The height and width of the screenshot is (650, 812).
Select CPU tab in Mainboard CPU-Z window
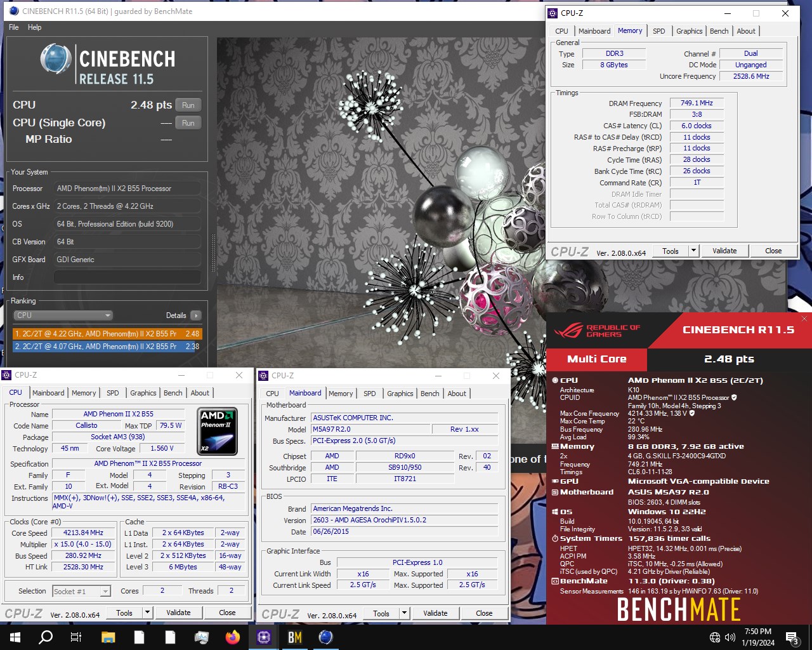[272, 394]
